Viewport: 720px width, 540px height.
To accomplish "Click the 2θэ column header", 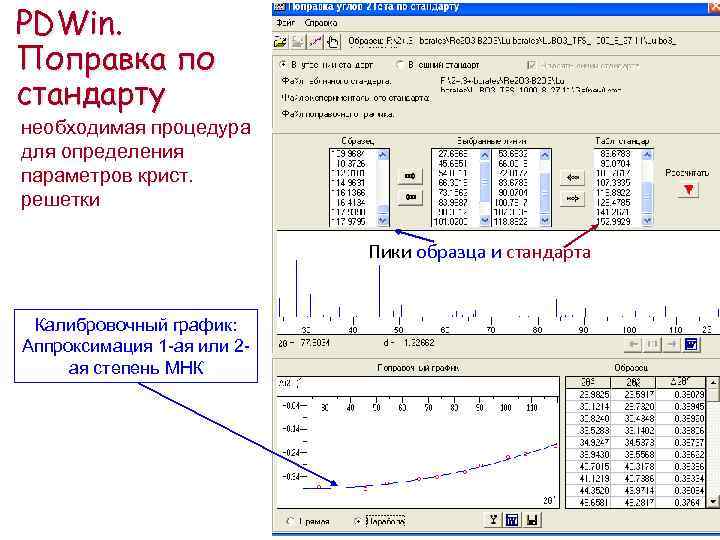I will click(x=588, y=382).
